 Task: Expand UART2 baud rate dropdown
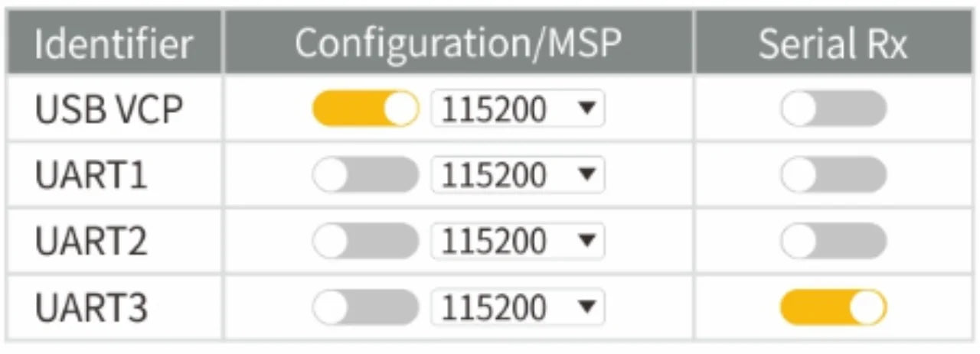518,242
